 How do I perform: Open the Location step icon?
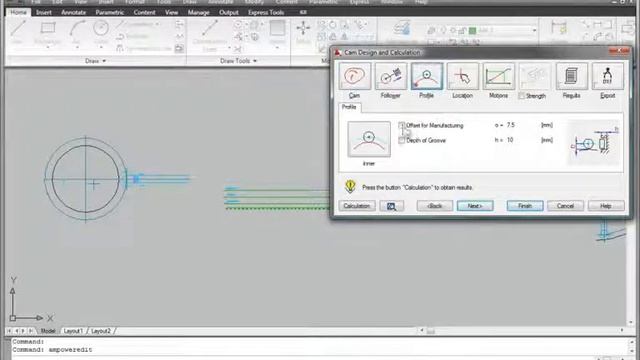pyautogui.click(x=462, y=76)
